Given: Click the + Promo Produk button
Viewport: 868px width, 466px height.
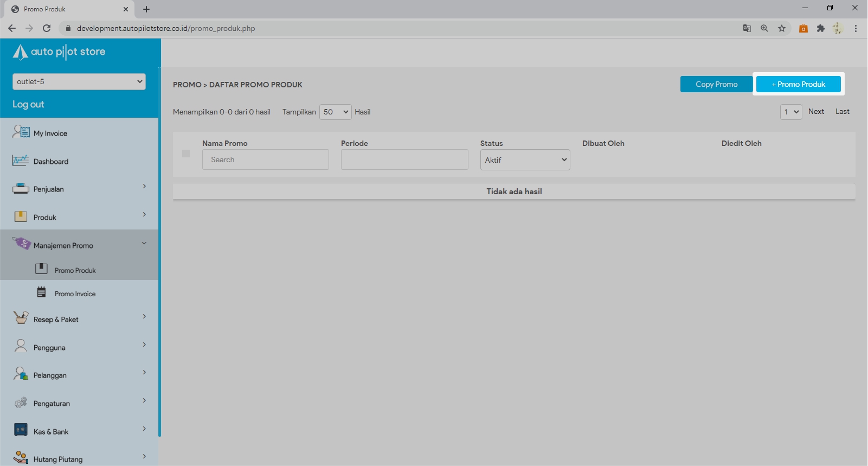Looking at the screenshot, I should (798, 84).
